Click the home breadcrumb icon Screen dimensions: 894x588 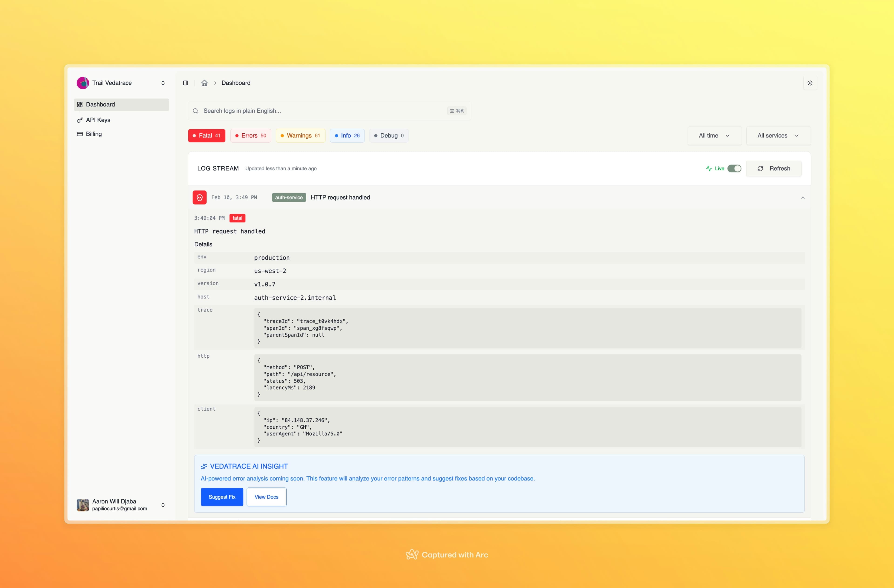click(205, 83)
